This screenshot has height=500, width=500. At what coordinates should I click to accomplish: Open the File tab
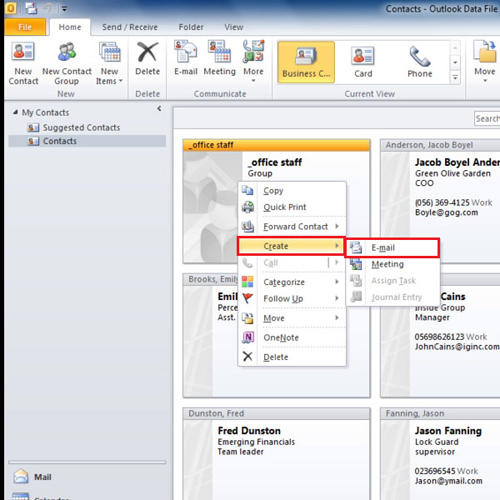click(x=25, y=27)
